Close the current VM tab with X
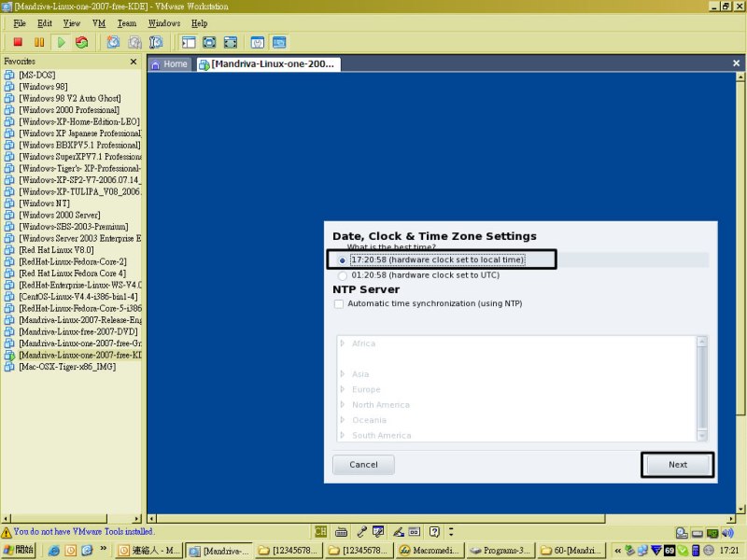Image resolution: width=747 pixels, height=560 pixels. (x=736, y=63)
